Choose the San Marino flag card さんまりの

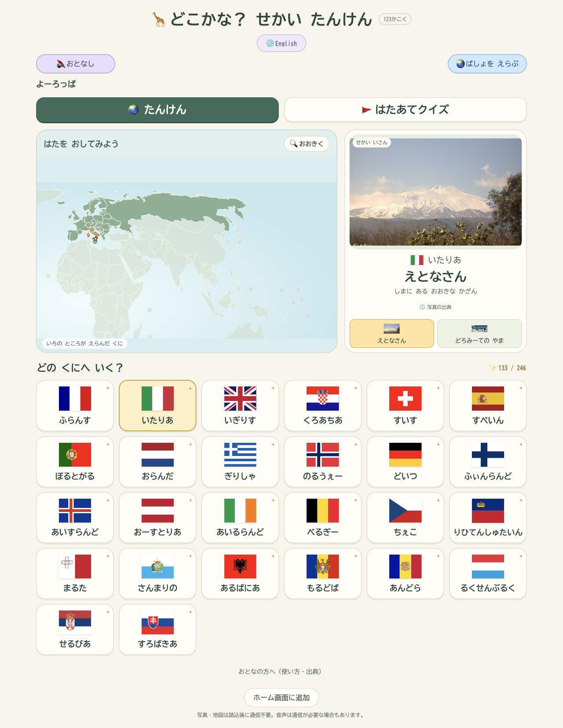(x=157, y=574)
